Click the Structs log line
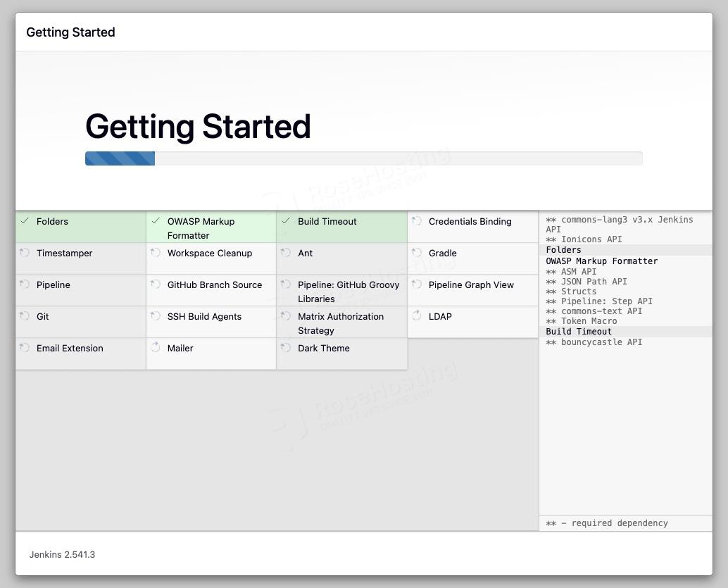 (571, 292)
